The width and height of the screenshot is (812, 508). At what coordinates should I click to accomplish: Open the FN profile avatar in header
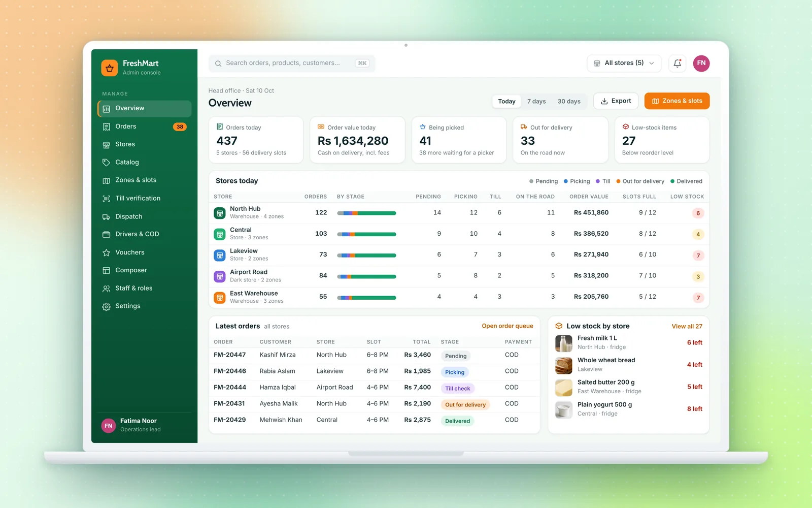701,63
